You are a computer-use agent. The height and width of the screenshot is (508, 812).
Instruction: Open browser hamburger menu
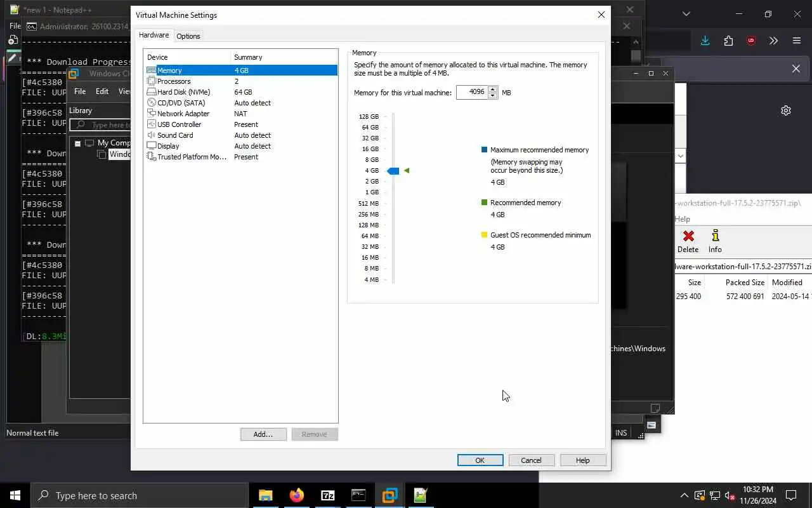point(797,41)
